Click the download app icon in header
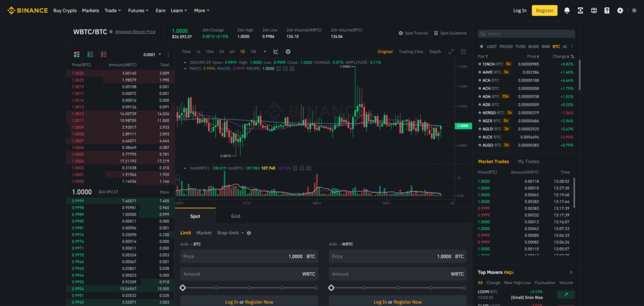Image resolution: width=644 pixels, height=306 pixels. point(580,11)
